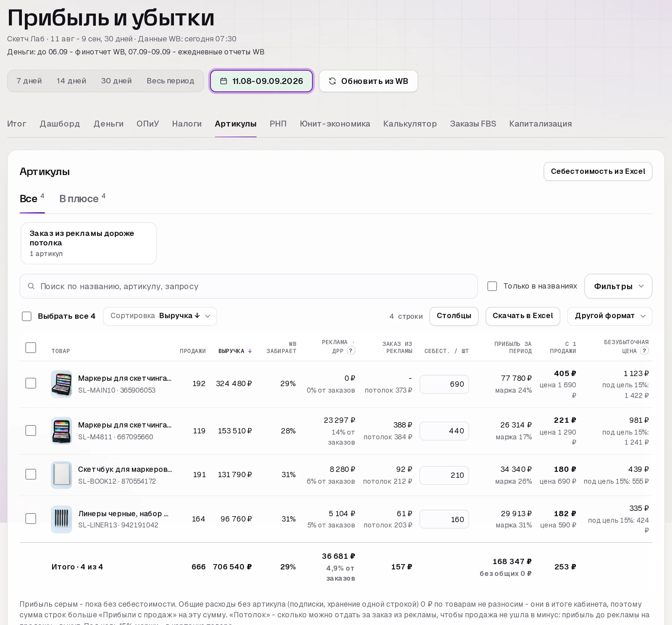This screenshot has width=672, height=625.
Task: Click the help icon next to Безубыточная цена
Action: pyautogui.click(x=644, y=351)
